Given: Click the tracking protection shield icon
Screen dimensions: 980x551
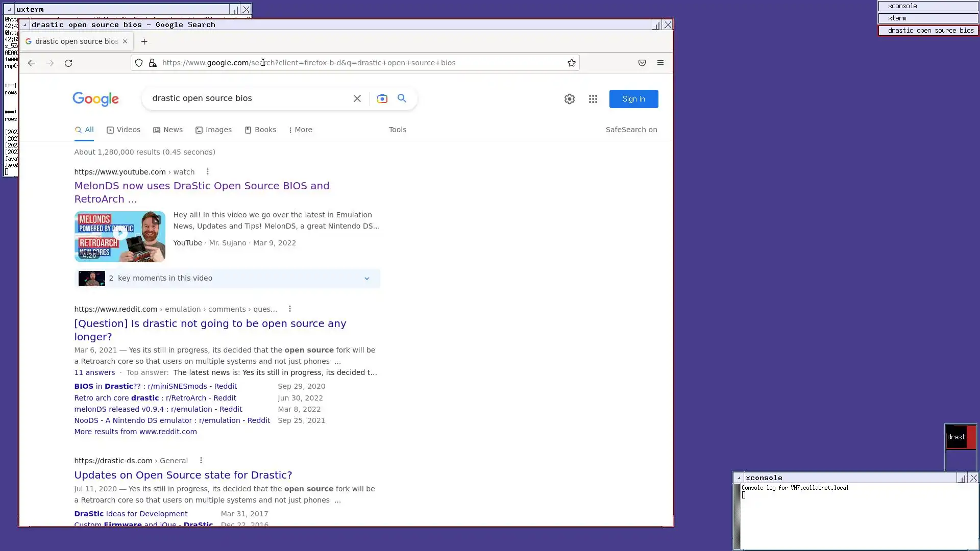Looking at the screenshot, I should coord(139,63).
